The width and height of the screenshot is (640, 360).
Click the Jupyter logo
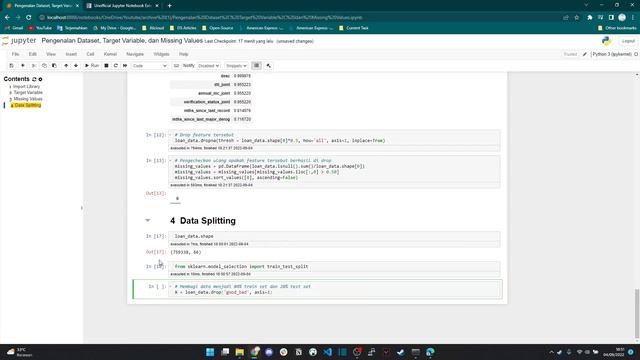[x=19, y=41]
